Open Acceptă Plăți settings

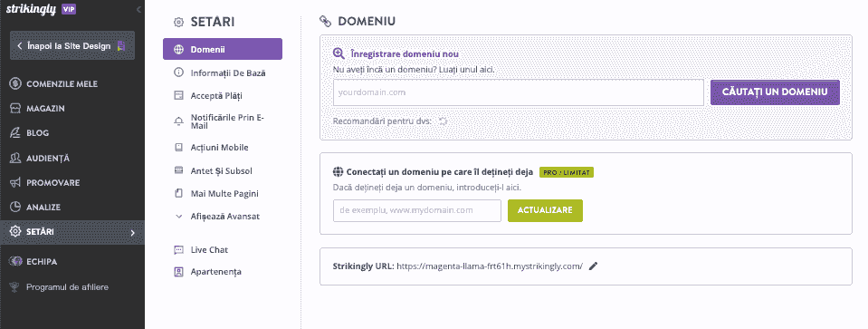click(x=216, y=96)
